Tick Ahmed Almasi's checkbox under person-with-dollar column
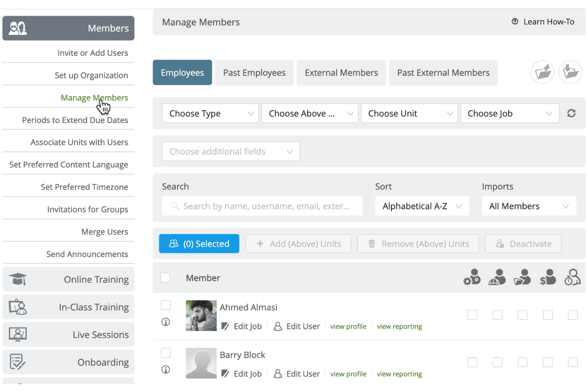This screenshot has height=392, width=588. coord(547,315)
